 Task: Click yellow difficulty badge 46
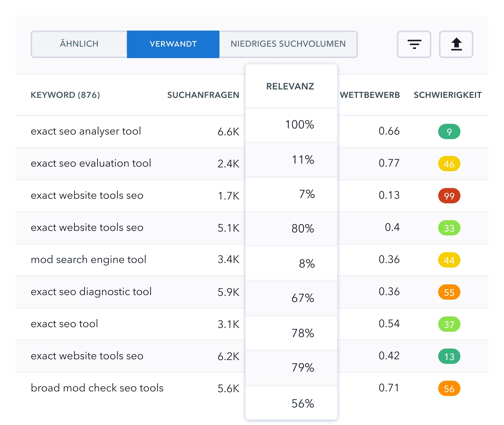coord(449,164)
